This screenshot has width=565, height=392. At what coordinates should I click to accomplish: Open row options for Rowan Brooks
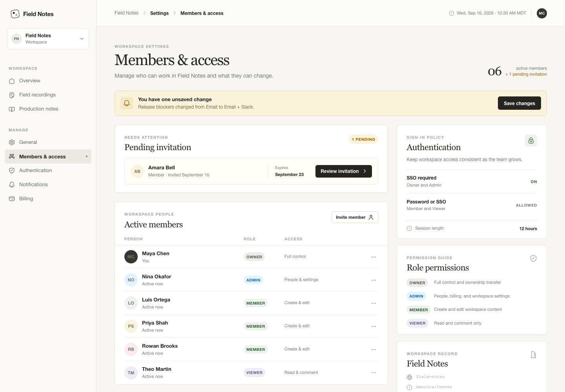tap(374, 350)
